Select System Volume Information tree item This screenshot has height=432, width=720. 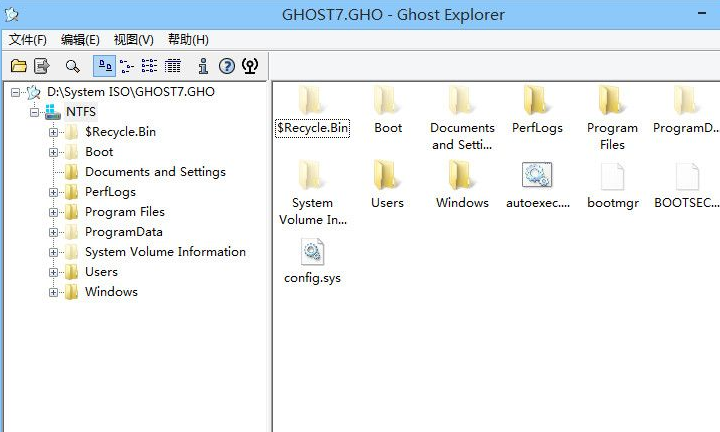165,252
